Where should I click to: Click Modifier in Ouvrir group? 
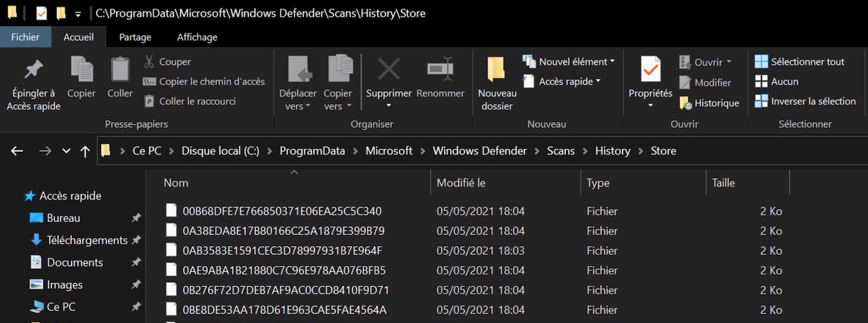(706, 82)
